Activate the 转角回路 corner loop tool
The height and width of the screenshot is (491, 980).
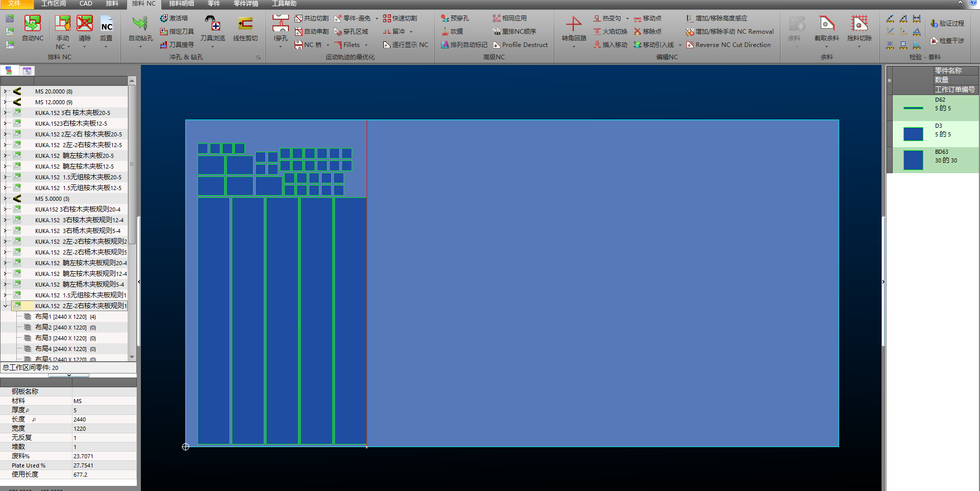(574, 28)
